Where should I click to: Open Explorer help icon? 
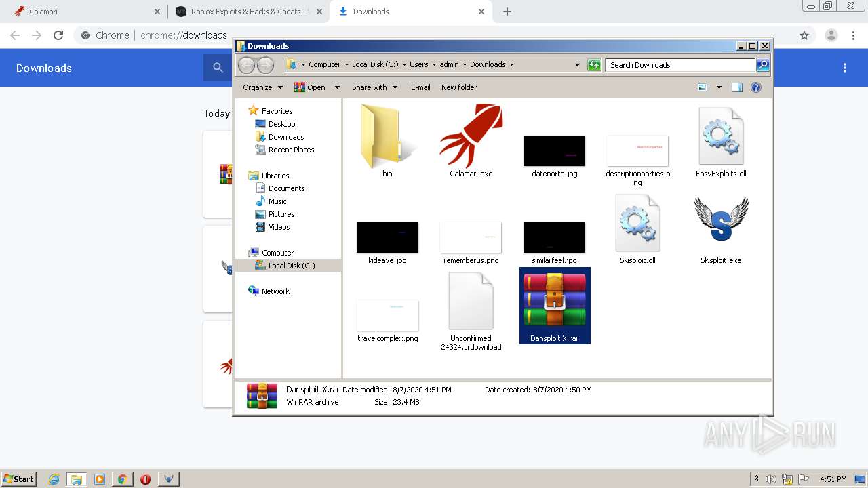tap(756, 87)
